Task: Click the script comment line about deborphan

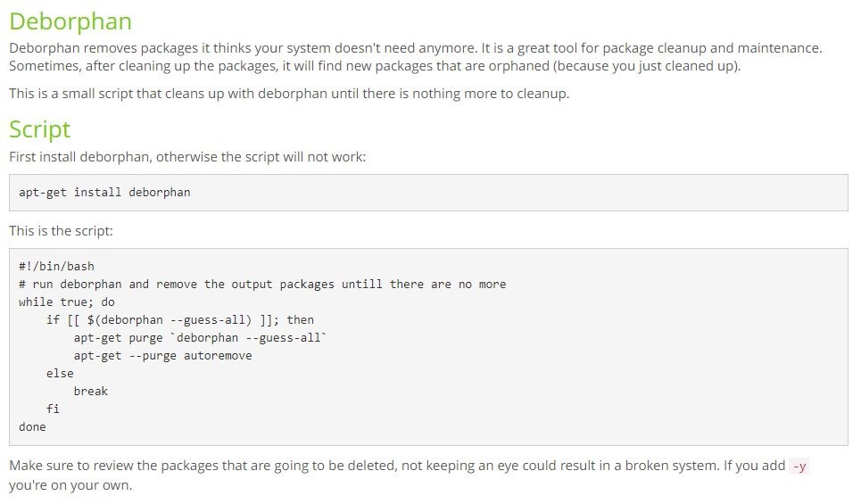Action: click(x=262, y=284)
